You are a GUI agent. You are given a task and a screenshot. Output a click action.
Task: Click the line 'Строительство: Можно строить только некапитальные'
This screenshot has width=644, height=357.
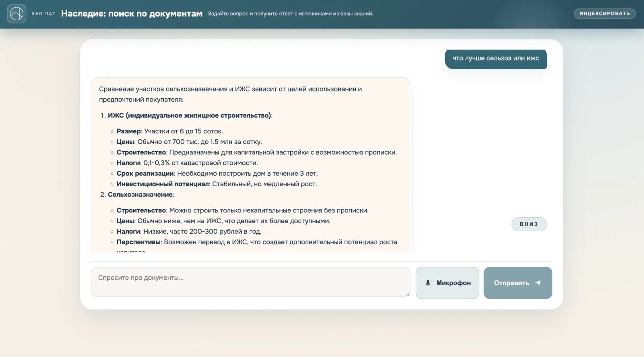(x=242, y=210)
